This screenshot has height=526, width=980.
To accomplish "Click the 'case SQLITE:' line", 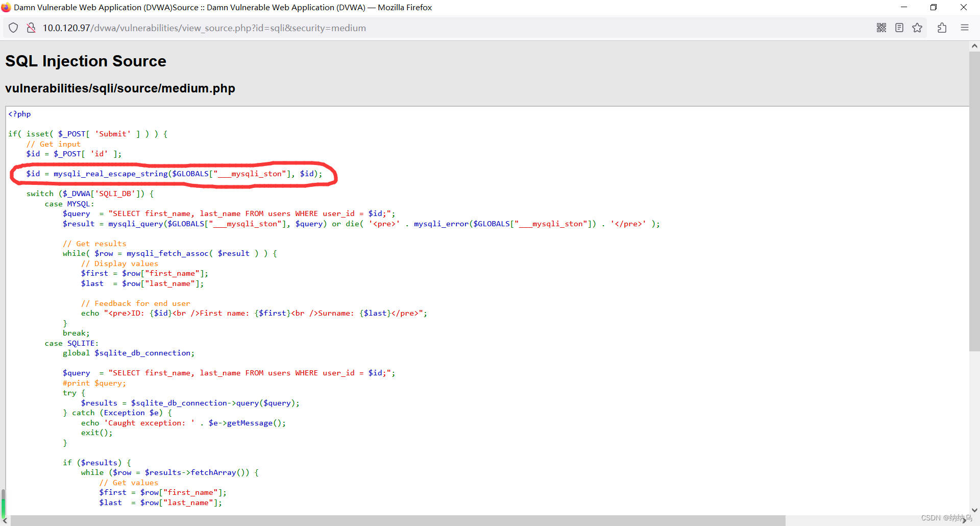I will (x=71, y=343).
